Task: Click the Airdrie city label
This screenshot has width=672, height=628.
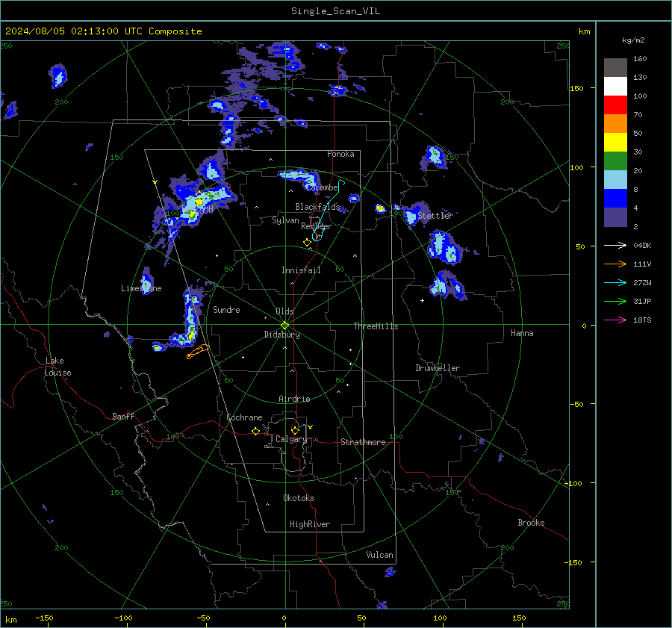Action: (x=294, y=399)
